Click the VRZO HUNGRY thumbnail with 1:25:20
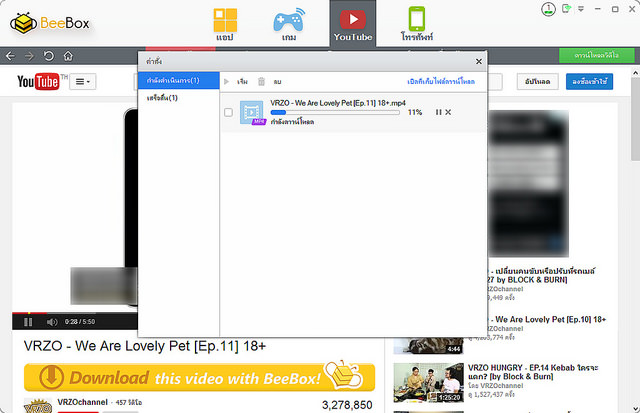 [x=429, y=383]
